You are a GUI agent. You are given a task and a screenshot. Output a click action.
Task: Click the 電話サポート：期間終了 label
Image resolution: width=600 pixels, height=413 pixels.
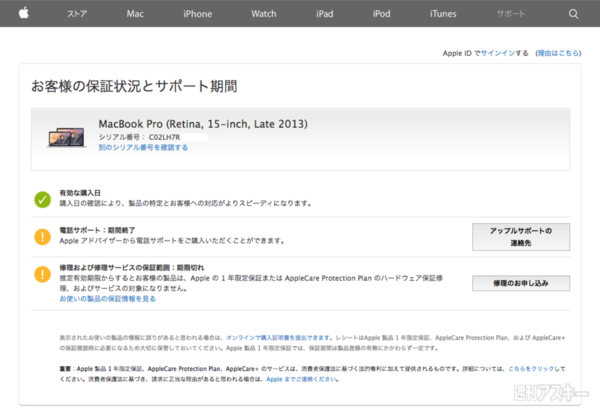tap(97, 230)
